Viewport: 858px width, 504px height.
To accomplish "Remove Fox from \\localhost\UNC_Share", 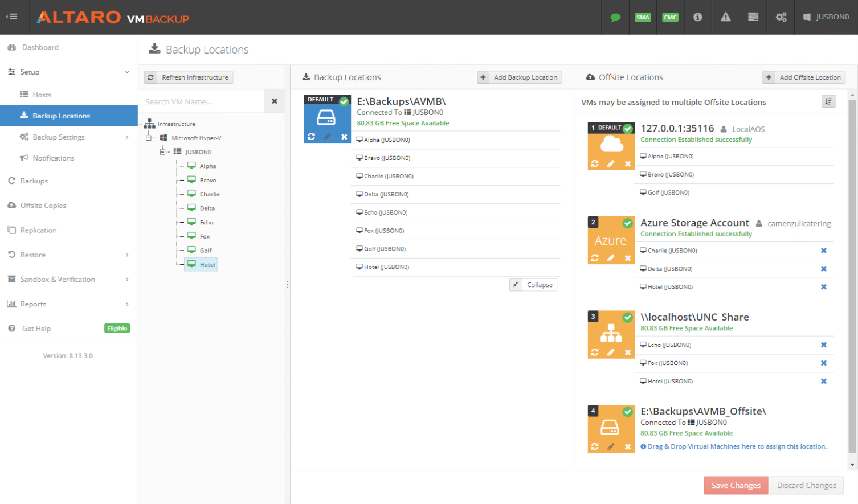I will [823, 363].
